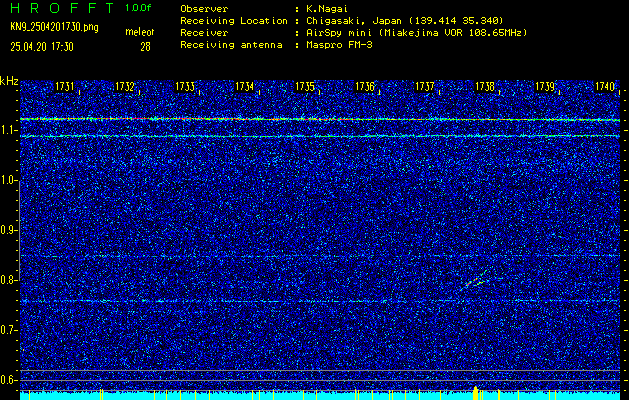Click the Receiving Location label
The height and width of the screenshot is (400, 629).
pos(234,21)
